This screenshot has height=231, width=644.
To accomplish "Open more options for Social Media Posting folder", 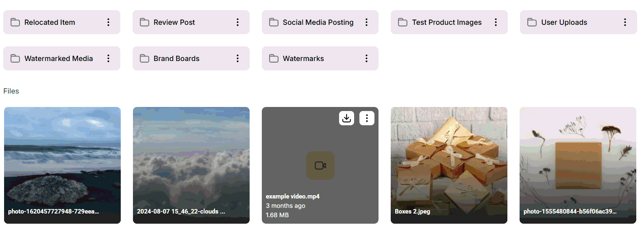I will (366, 22).
